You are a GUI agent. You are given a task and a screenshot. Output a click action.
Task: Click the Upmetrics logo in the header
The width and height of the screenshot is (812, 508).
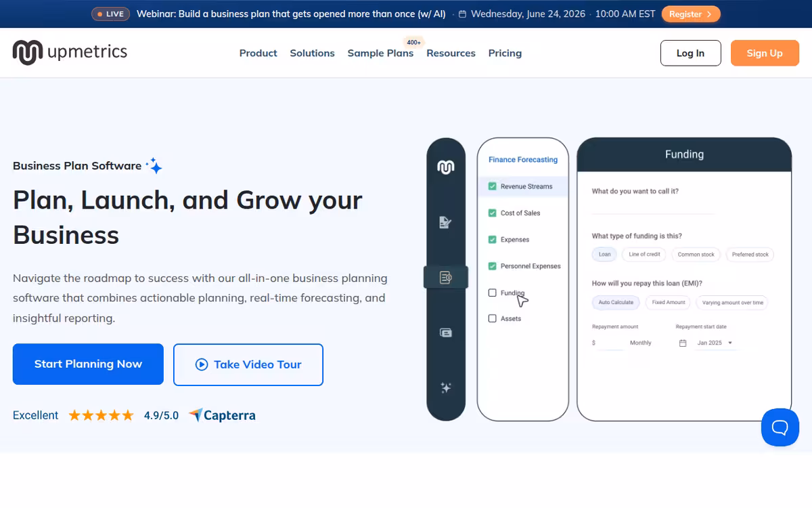pyautogui.click(x=70, y=52)
